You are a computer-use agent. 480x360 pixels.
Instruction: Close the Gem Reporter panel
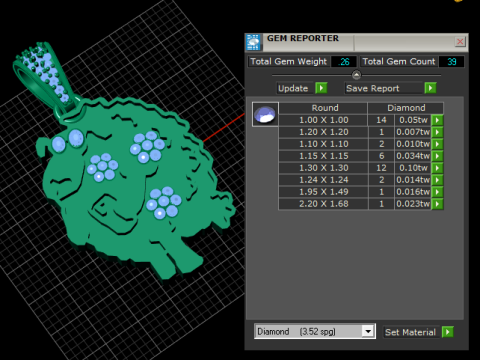[x=460, y=42]
